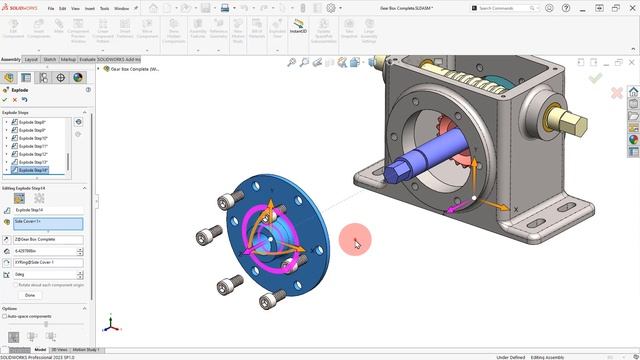Screen dimensions: 640x360
Task: Click the Explode Steps list scrollbar
Action: pos(68,162)
